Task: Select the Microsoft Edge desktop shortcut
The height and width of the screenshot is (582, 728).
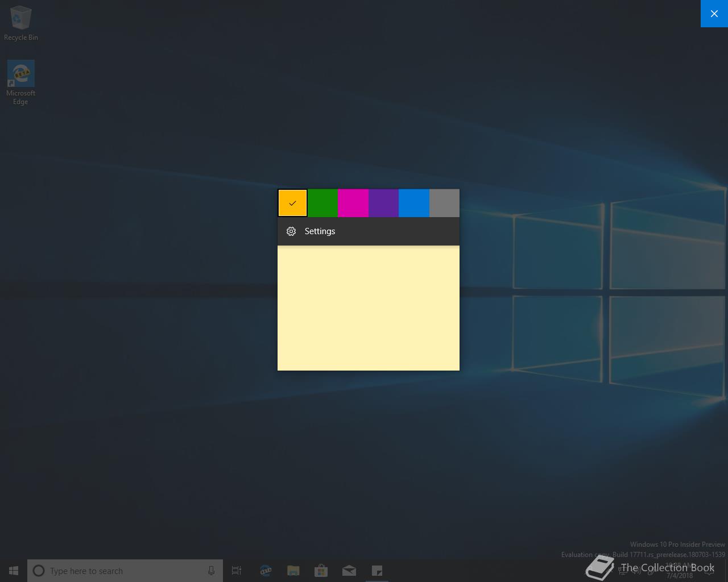Action: (21, 82)
